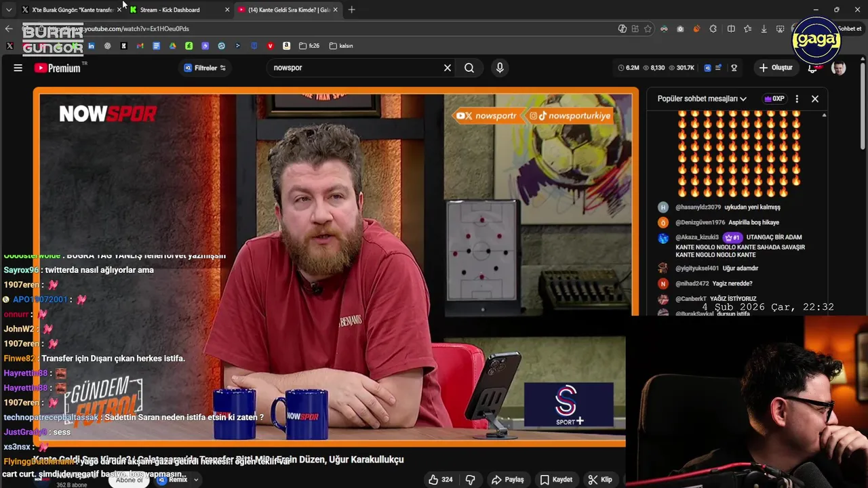The height and width of the screenshot is (488, 868).
Task: Click the trophy icon in stats bar
Action: point(734,68)
